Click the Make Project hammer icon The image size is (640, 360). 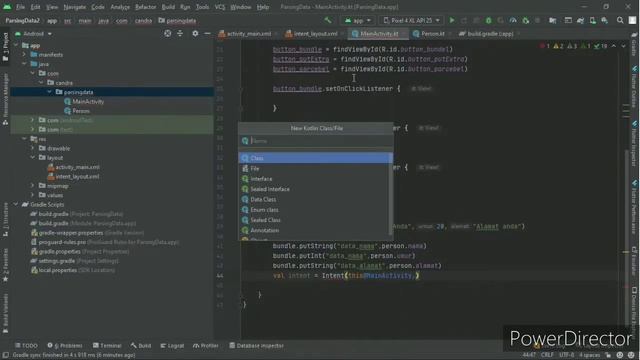[328, 20]
